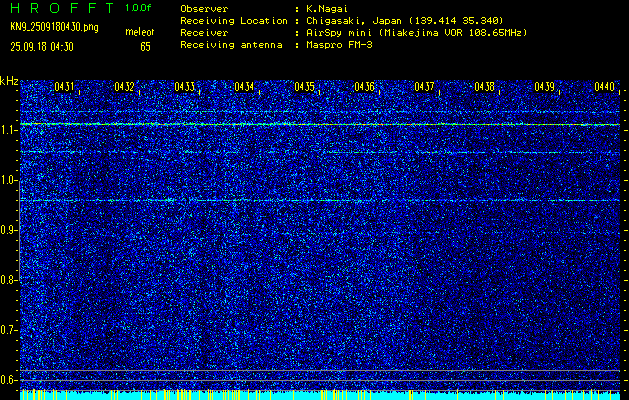Click the Chigasaki, Japan location text
629x400 pixels.
(x=404, y=21)
